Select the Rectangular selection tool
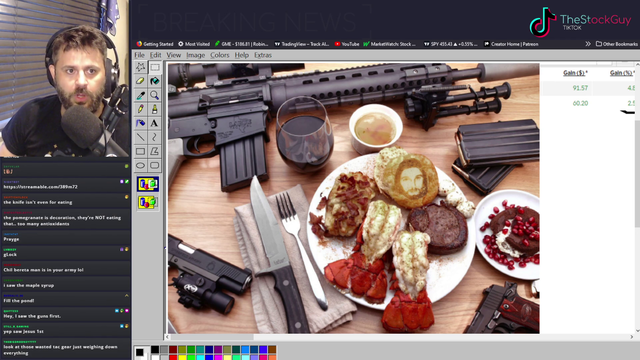Viewport: 640px width, 360px height. point(155,67)
